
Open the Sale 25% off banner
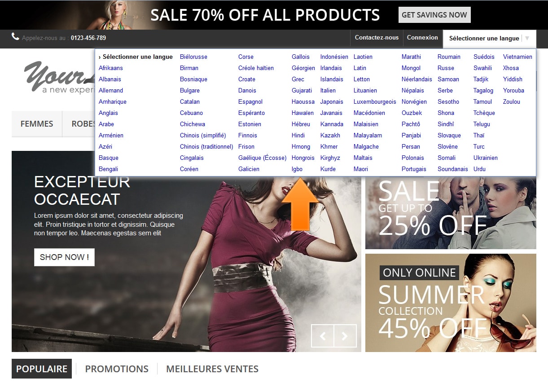coord(451,212)
